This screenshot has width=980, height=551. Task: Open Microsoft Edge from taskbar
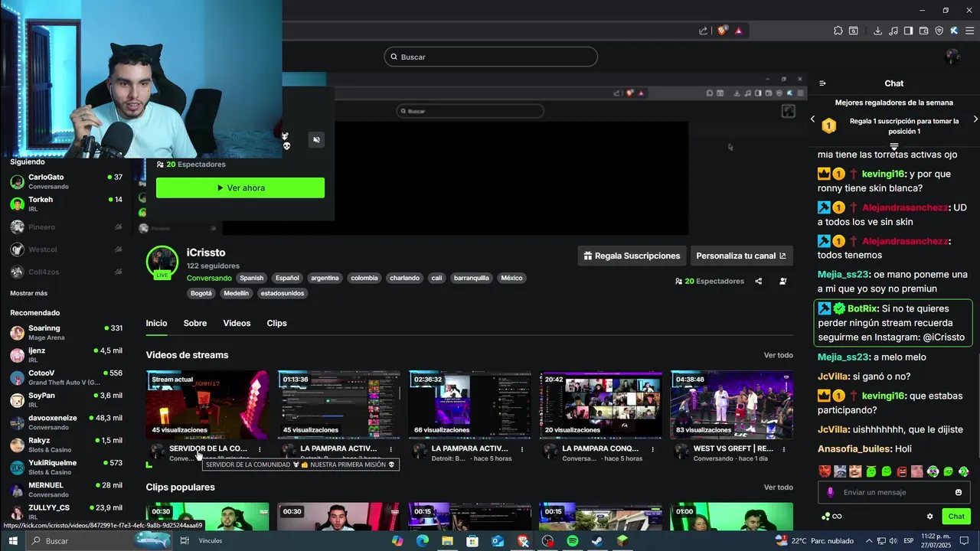tap(422, 541)
